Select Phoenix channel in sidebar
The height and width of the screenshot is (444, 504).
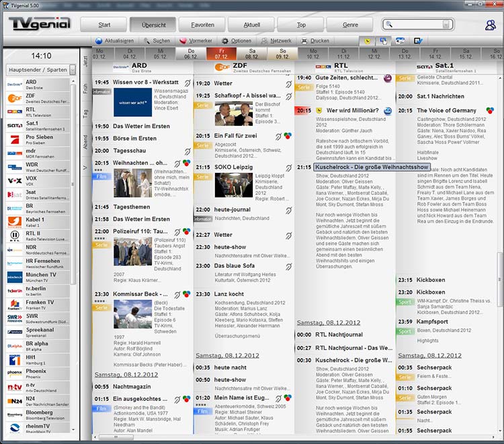[x=38, y=373]
